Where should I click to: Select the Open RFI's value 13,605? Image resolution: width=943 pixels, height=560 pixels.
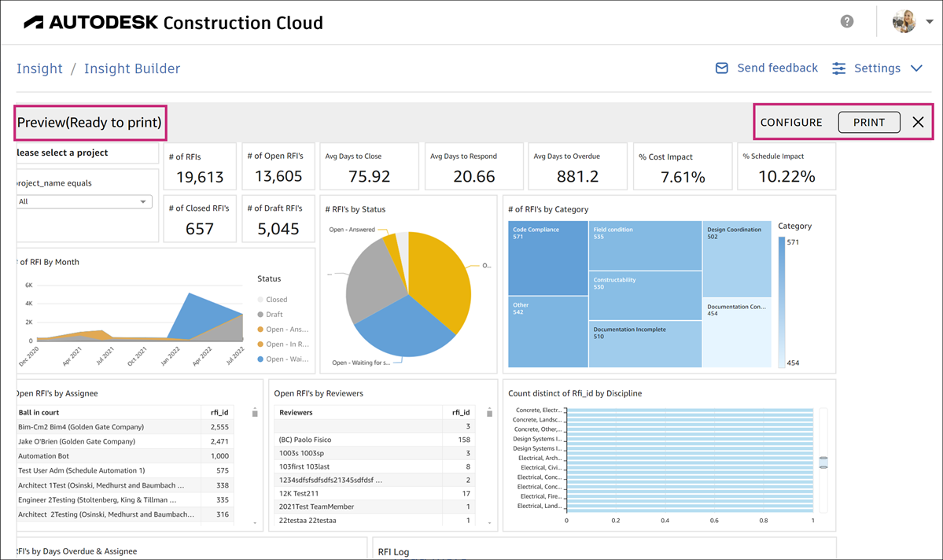tap(278, 176)
